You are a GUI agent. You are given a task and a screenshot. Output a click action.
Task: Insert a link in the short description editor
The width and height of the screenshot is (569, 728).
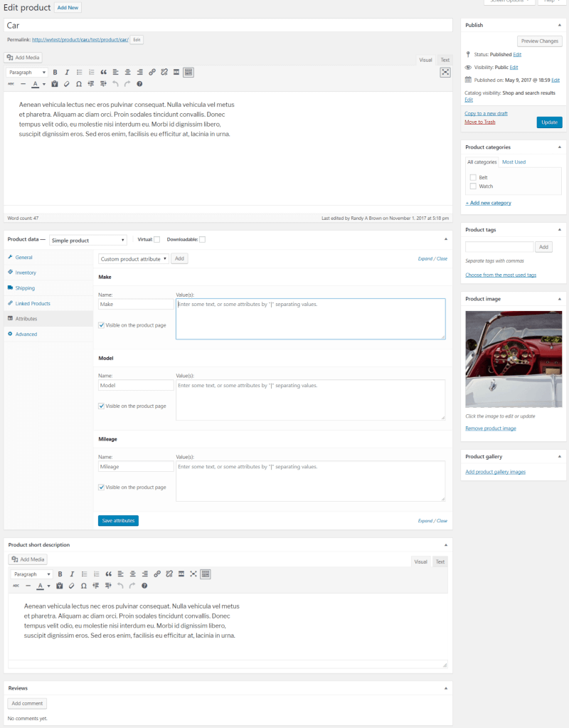click(x=157, y=574)
